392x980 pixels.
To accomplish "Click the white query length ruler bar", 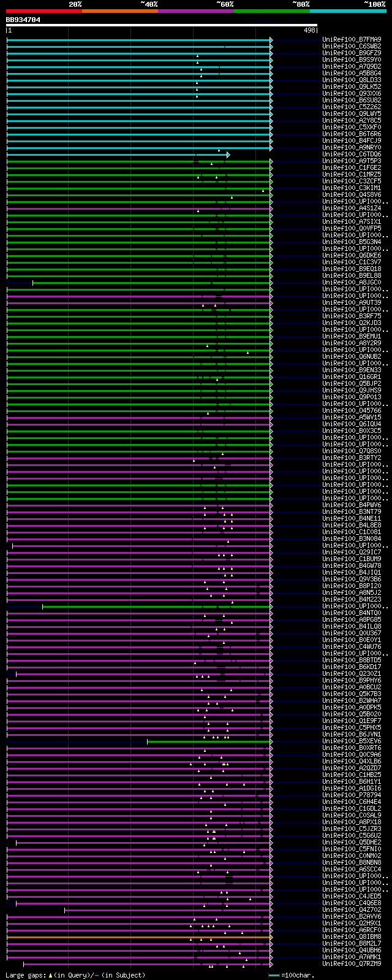I will click(162, 26).
